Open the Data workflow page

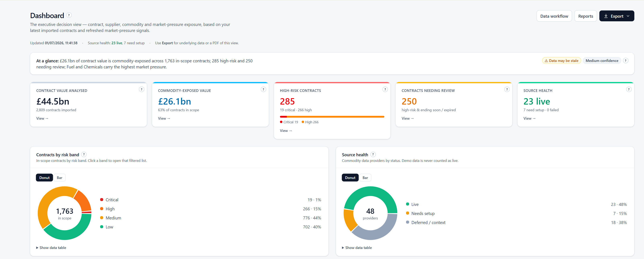point(554,16)
